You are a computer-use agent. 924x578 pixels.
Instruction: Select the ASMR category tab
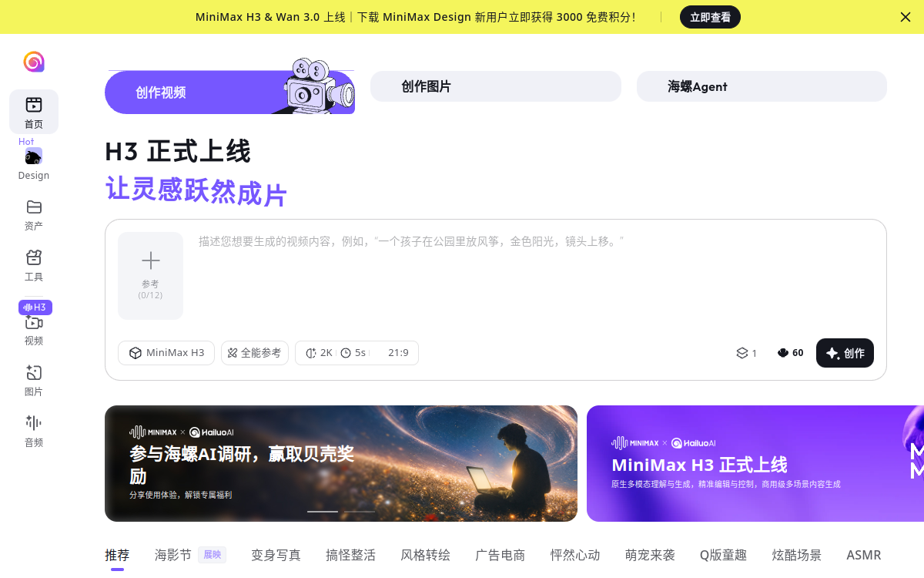864,555
